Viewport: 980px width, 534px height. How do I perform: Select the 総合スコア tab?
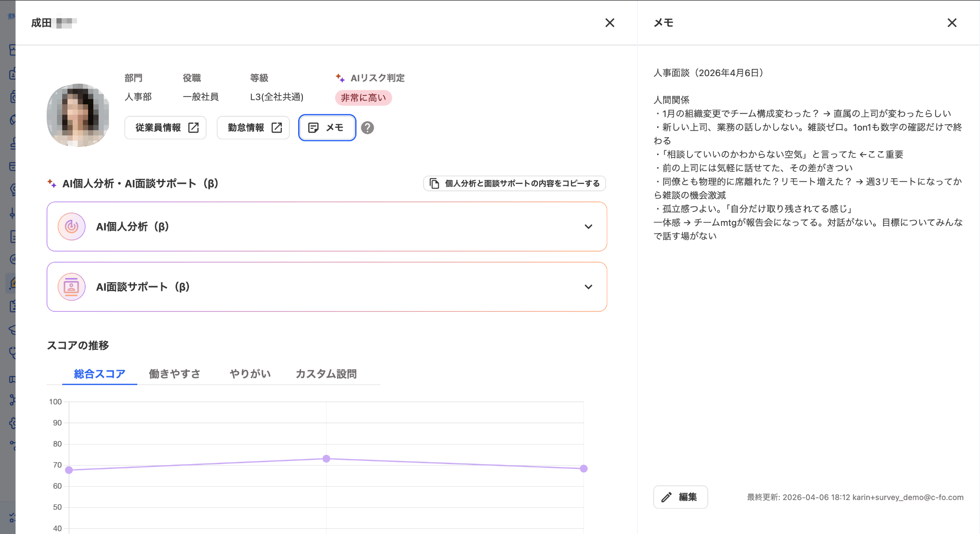click(x=100, y=374)
